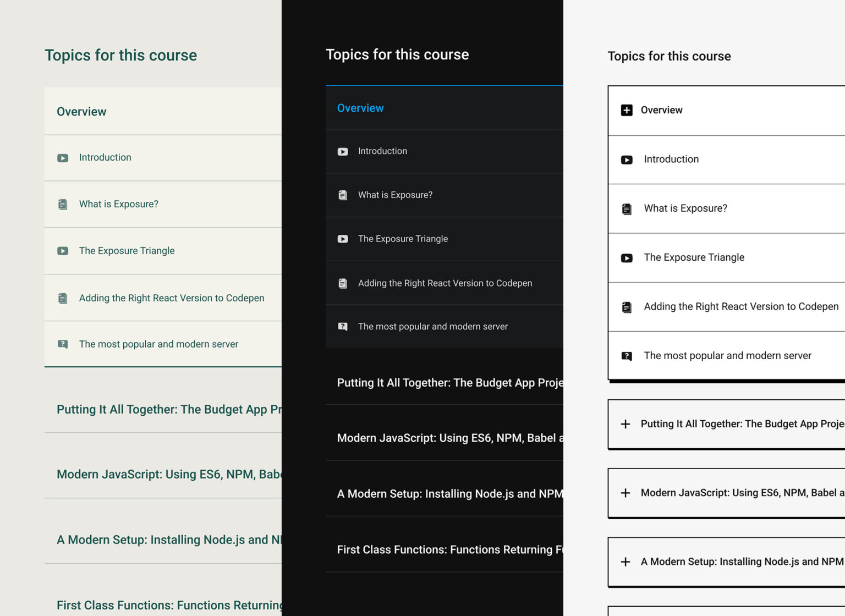Viewport: 845px width, 616px height.
Task: Open the What is Exposure? lesson in the right column
Action: click(x=685, y=208)
